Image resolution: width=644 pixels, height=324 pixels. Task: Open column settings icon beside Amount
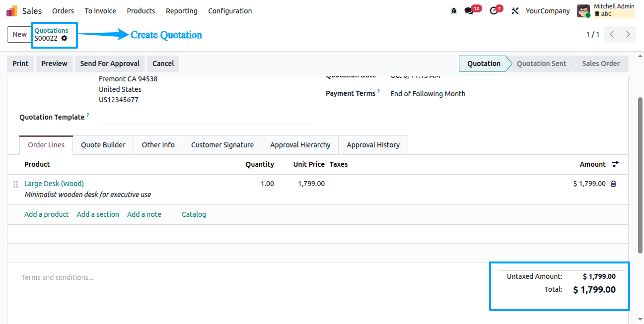(x=616, y=164)
